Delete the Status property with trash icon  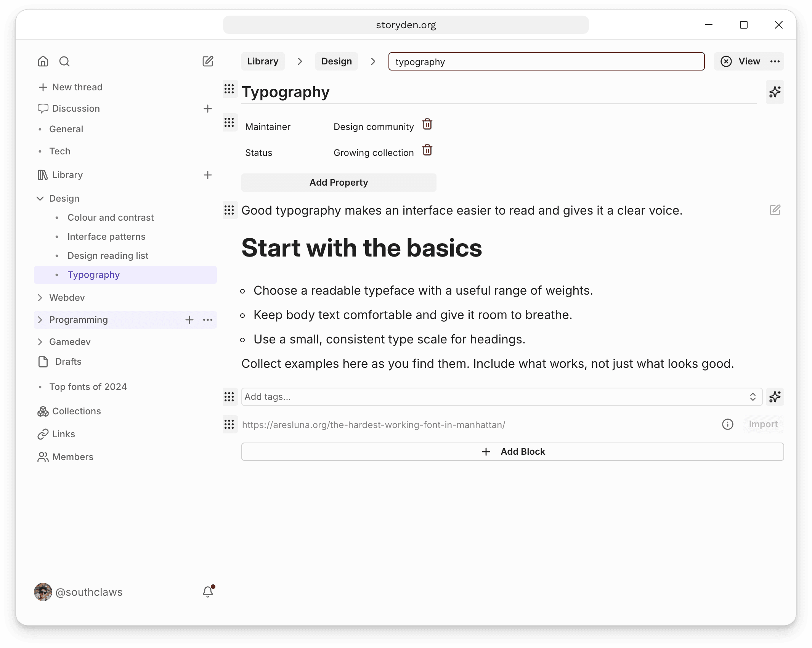[427, 150]
